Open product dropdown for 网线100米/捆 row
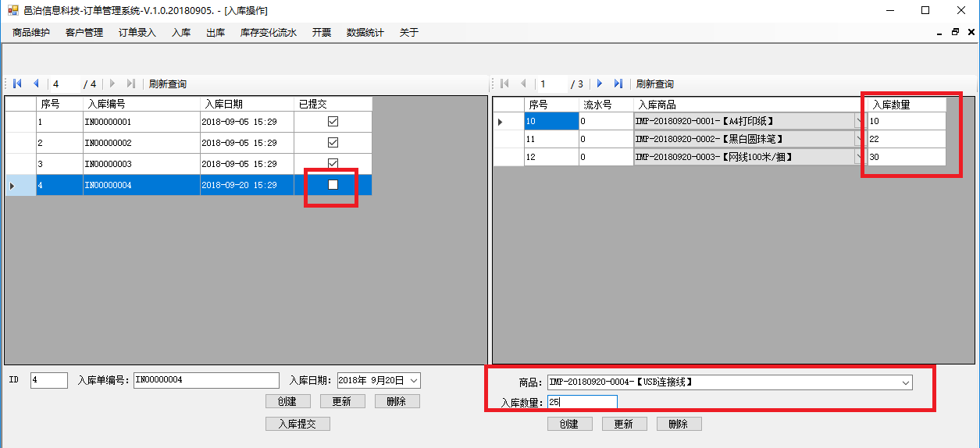 click(861, 157)
